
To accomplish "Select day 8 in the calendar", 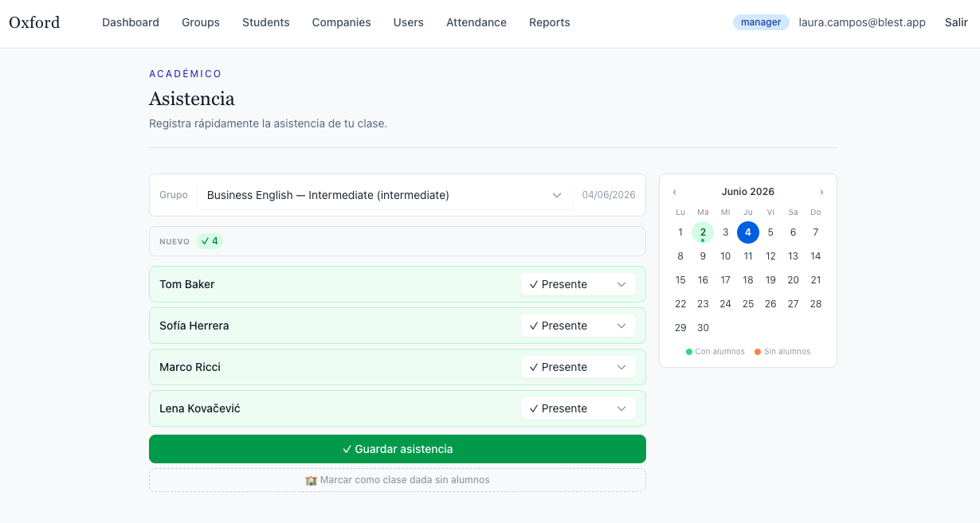I will (x=680, y=256).
